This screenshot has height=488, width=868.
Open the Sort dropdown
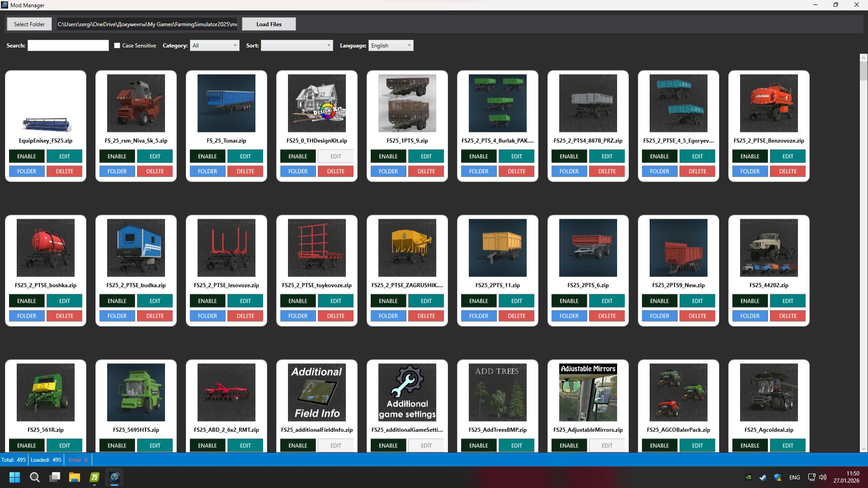pyautogui.click(x=297, y=45)
